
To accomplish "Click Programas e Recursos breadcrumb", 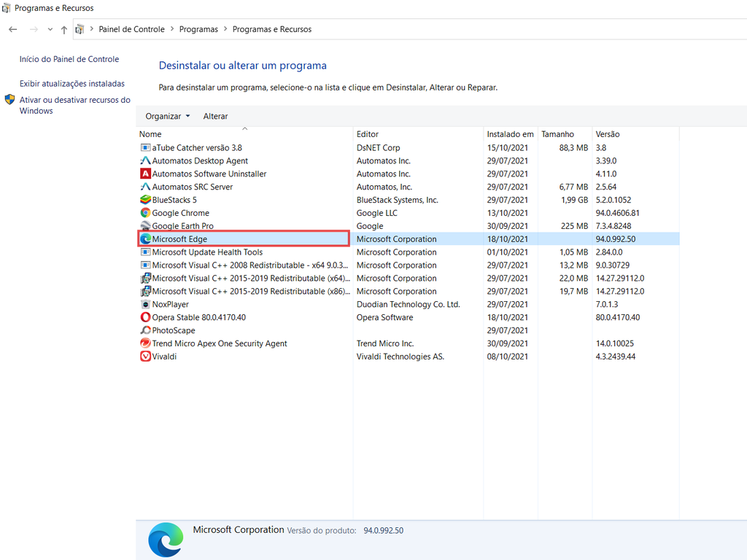I will coord(272,29).
